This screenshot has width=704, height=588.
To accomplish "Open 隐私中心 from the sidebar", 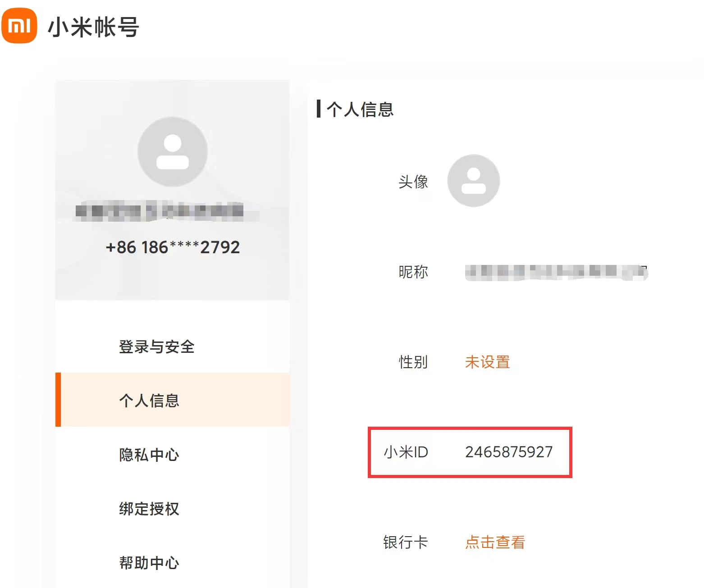I will point(149,455).
